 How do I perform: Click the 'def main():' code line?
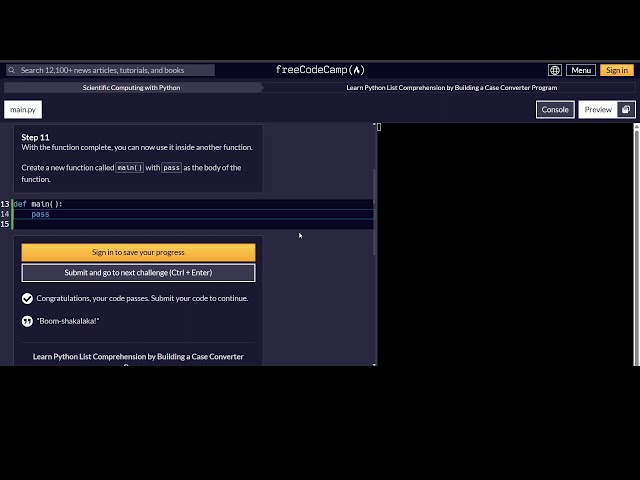pyautogui.click(x=193, y=204)
